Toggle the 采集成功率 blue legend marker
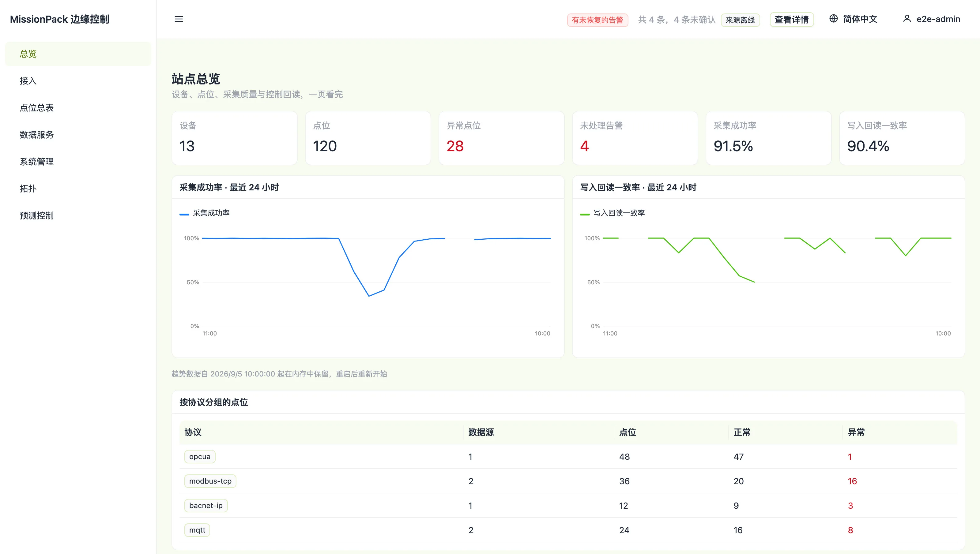The image size is (980, 554). (184, 214)
